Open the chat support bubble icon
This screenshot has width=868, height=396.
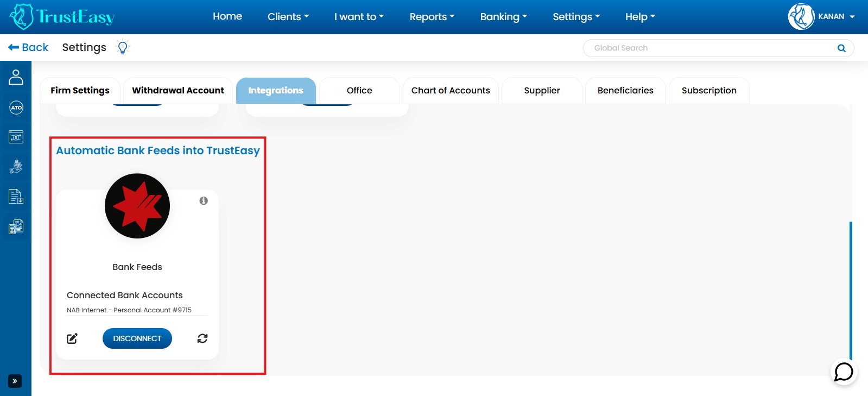[844, 372]
